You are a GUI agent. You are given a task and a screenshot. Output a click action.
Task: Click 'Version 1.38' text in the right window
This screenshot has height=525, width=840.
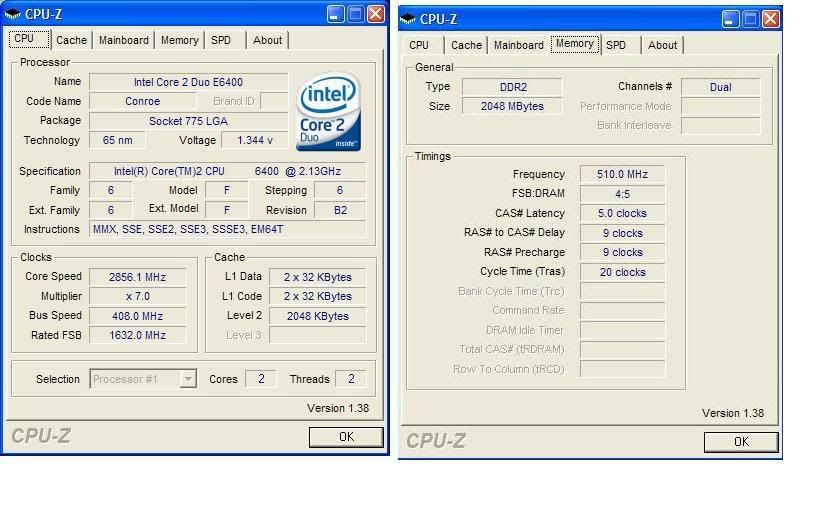[x=733, y=413]
